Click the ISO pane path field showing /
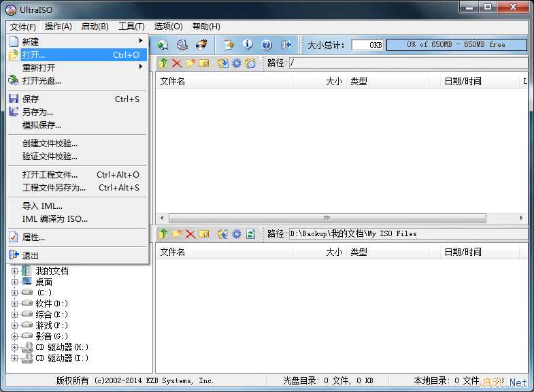The width and height of the screenshot is (534, 392). click(408, 63)
